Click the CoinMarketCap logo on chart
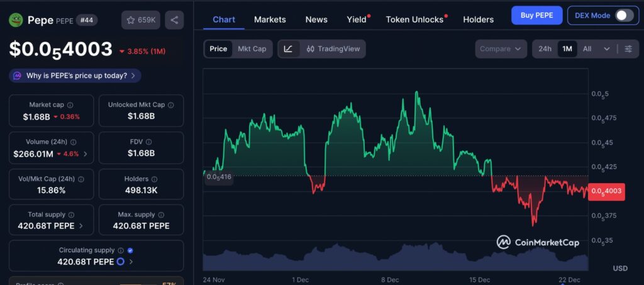 (538, 242)
